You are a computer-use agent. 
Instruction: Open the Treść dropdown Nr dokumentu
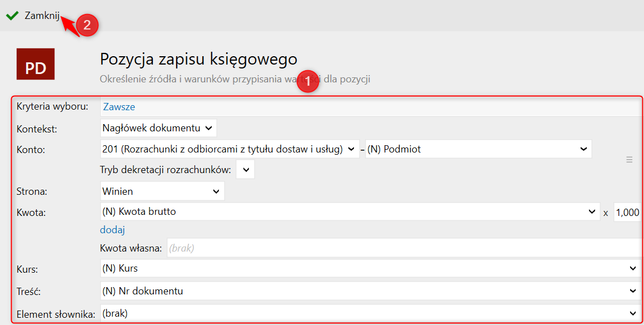[370, 290]
